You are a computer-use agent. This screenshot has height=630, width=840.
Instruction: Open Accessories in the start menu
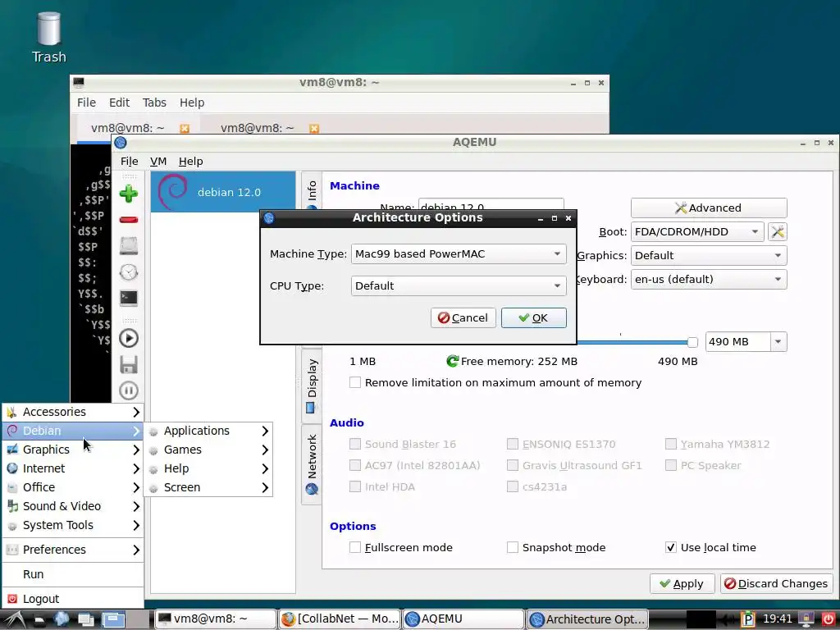(73, 412)
